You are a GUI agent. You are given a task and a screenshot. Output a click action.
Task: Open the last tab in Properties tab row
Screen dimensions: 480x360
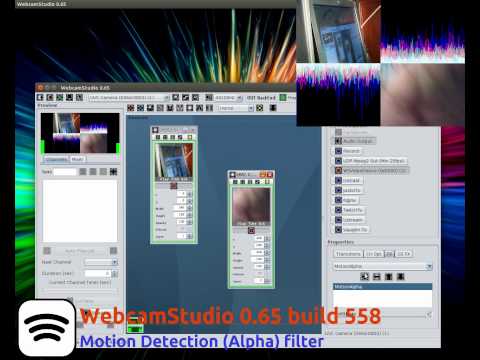[x=403, y=254]
